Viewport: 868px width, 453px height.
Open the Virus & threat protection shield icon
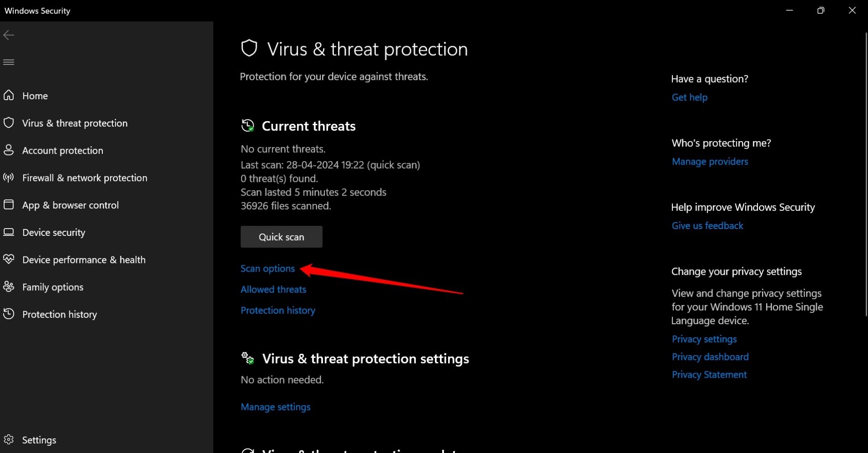(x=9, y=123)
